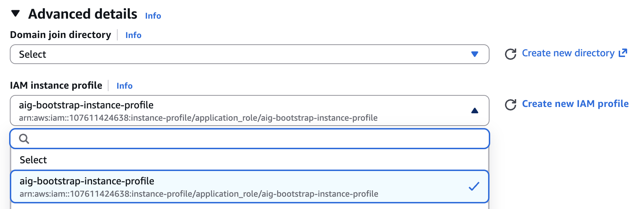Click the Advanced details heading text

(x=83, y=14)
